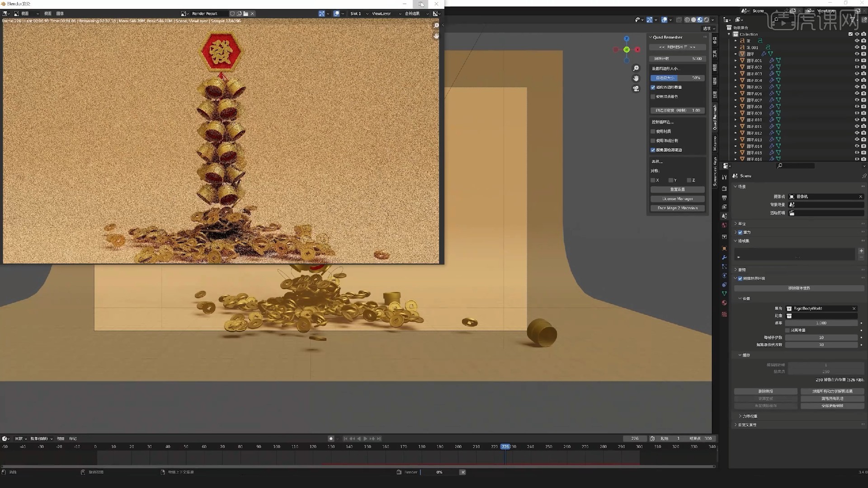This screenshot has height=488, width=868.
Task: Open the Physics properties tab icon
Action: click(724, 276)
